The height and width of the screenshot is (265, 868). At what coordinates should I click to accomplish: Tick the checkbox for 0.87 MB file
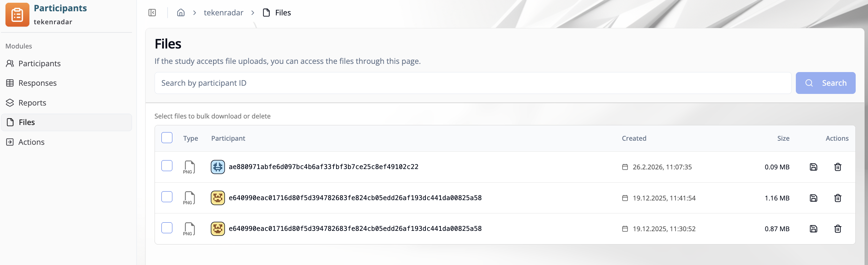[x=167, y=228]
